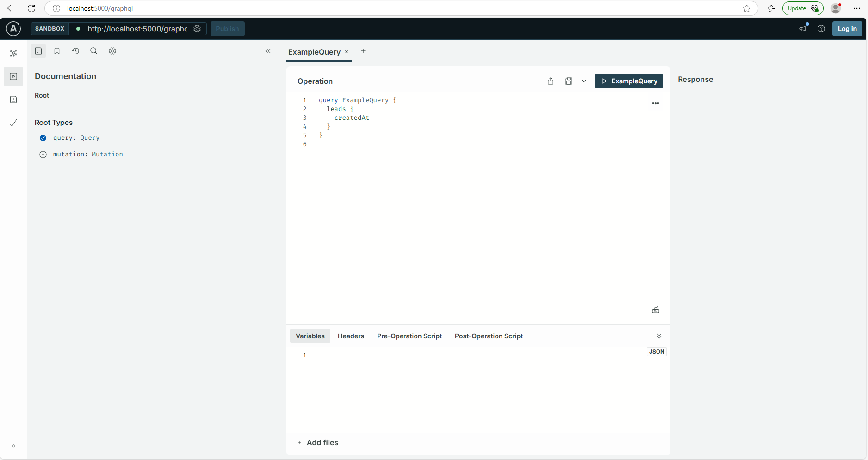Select the ExampleQuery tab
This screenshot has height=460, width=868.
(x=314, y=52)
